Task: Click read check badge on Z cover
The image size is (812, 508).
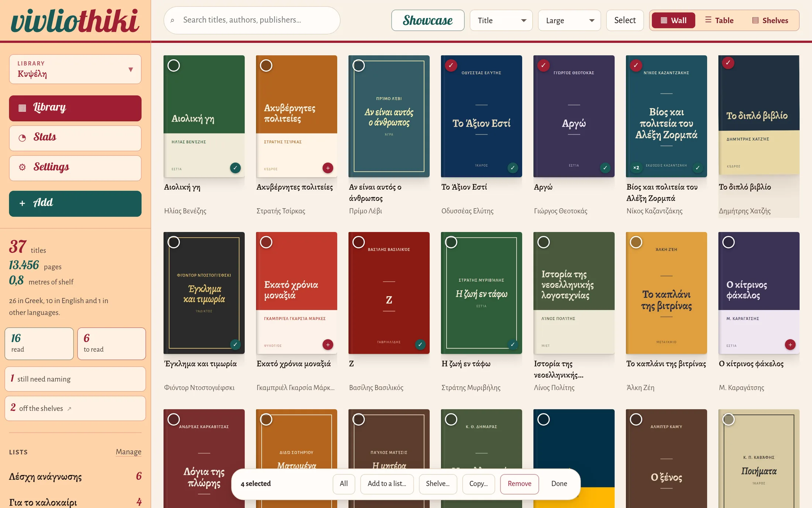Action: click(420, 344)
